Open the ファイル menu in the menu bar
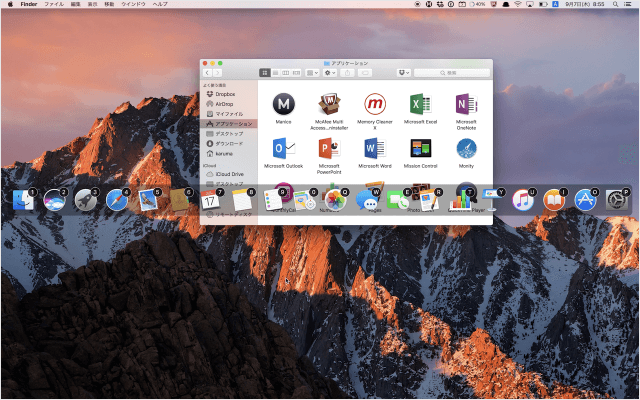The height and width of the screenshot is (400, 640). (x=54, y=4)
